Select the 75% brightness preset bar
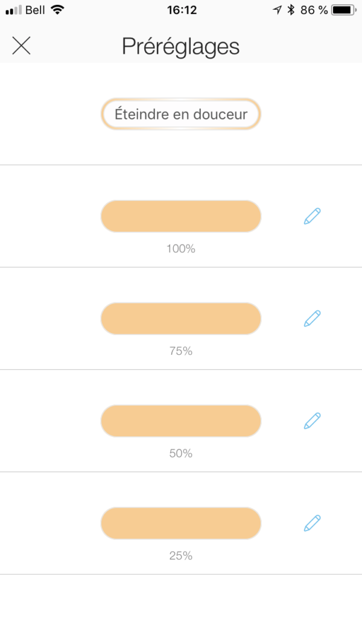Viewport: 362px width, 644px height. (180, 319)
